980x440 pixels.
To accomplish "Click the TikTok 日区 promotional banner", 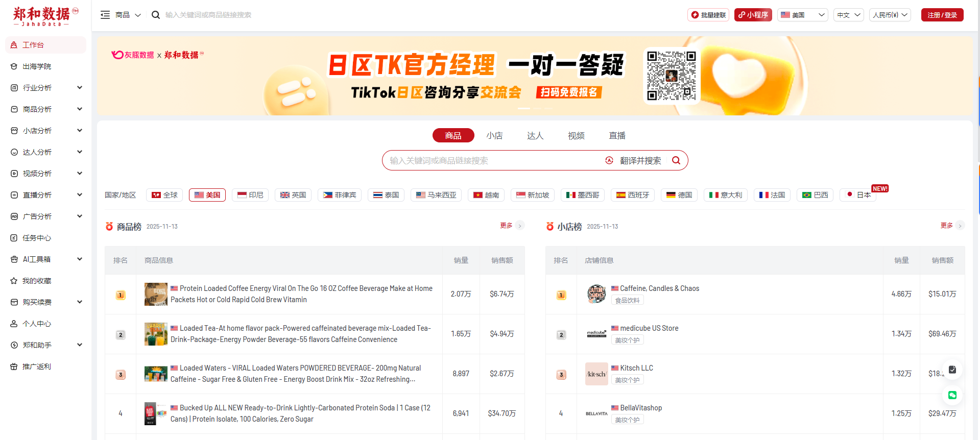I will click(535, 76).
